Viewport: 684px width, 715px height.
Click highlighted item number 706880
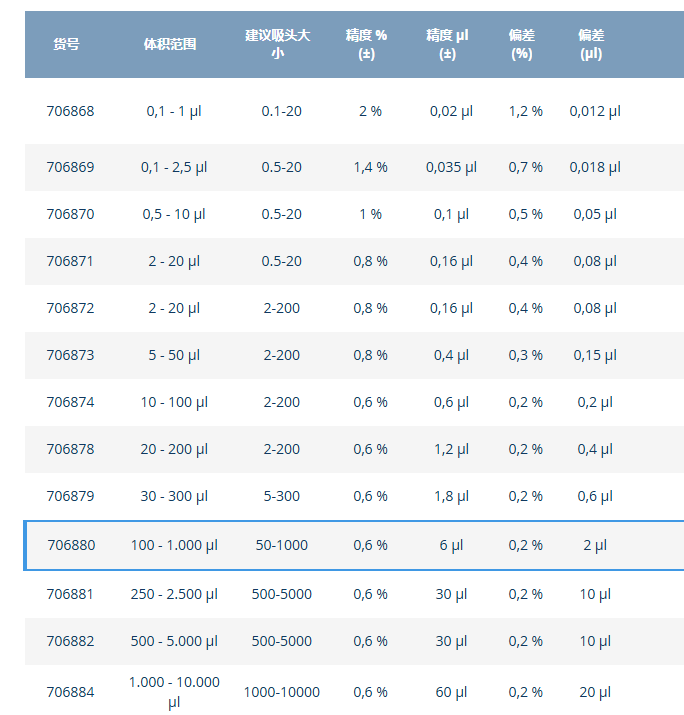[72, 545]
